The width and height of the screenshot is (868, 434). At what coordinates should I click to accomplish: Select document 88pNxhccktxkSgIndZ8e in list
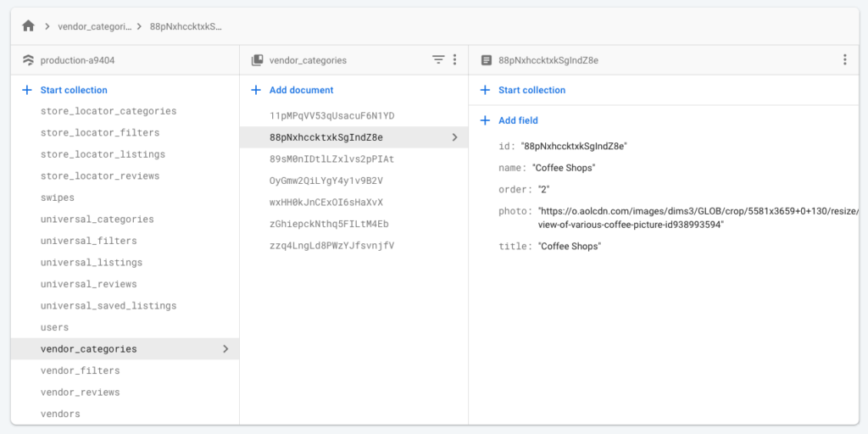pyautogui.click(x=353, y=137)
